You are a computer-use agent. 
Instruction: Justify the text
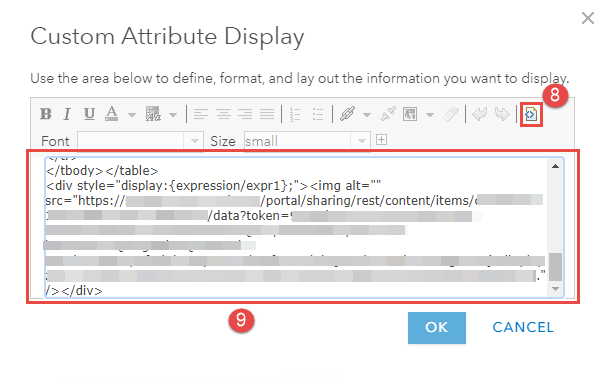[x=267, y=114]
